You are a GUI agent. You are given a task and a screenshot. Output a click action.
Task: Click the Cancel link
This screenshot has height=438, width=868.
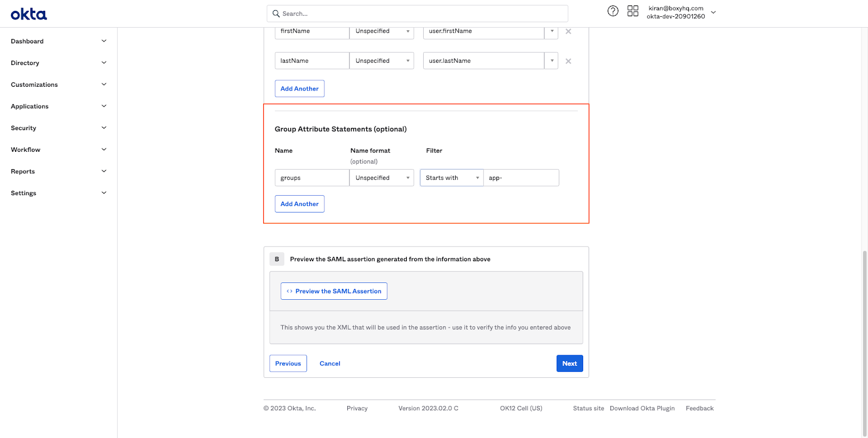click(x=330, y=364)
